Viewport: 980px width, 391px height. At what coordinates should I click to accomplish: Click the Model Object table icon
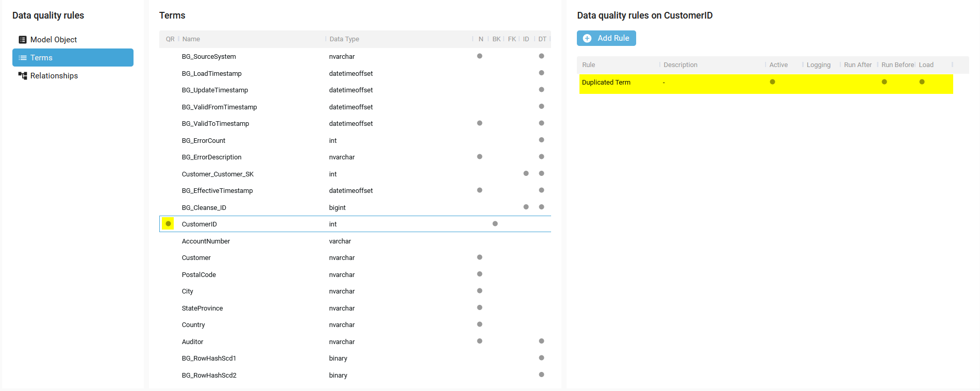23,40
